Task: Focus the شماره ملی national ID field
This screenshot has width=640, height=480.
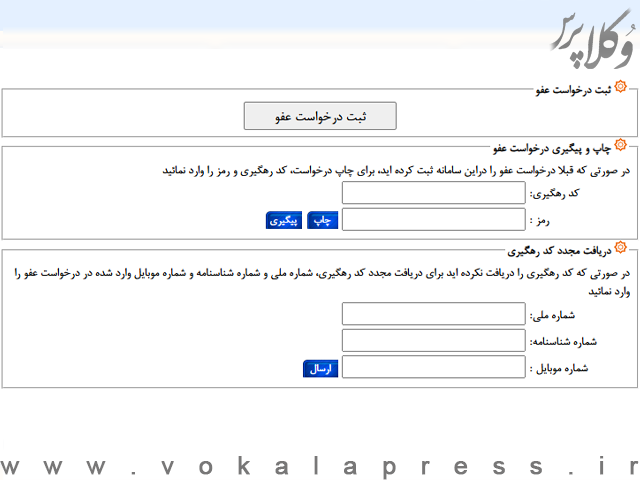Action: click(433, 313)
